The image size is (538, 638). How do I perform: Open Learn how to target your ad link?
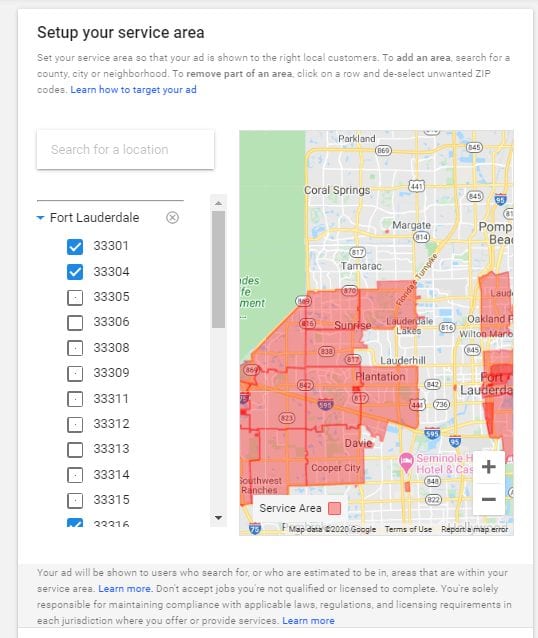(x=133, y=90)
